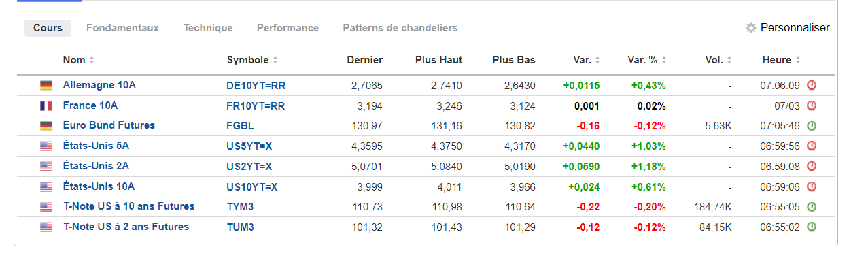Click the German flag beside Allemagne 10A

[x=46, y=86]
